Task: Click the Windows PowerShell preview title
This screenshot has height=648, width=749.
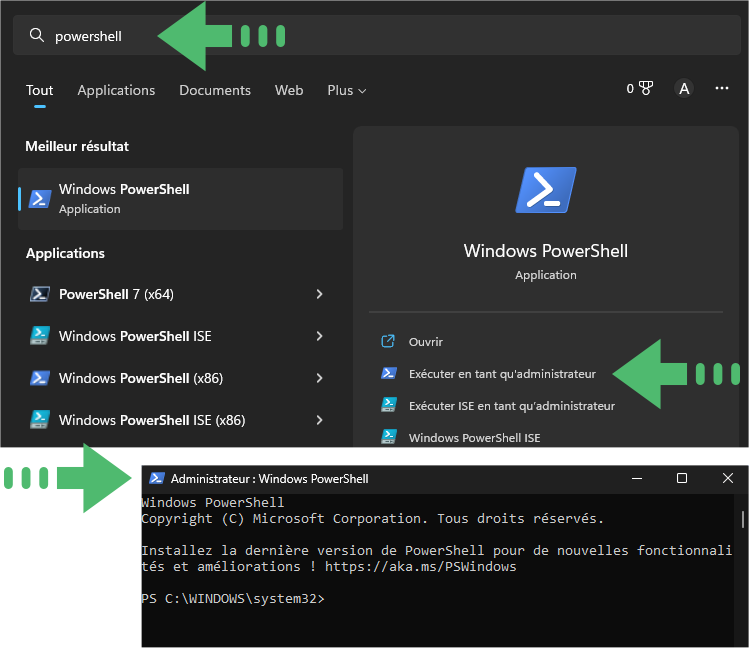Action: point(546,251)
